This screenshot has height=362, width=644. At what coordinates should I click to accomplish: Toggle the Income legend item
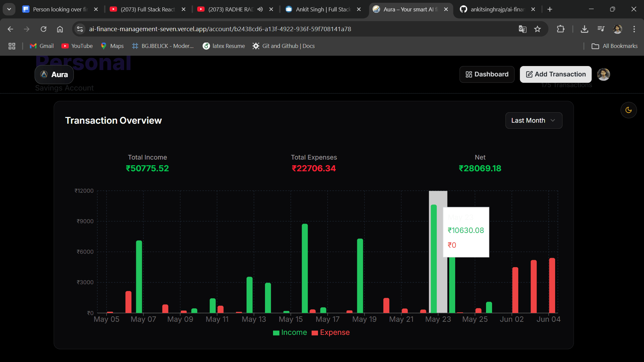click(290, 333)
